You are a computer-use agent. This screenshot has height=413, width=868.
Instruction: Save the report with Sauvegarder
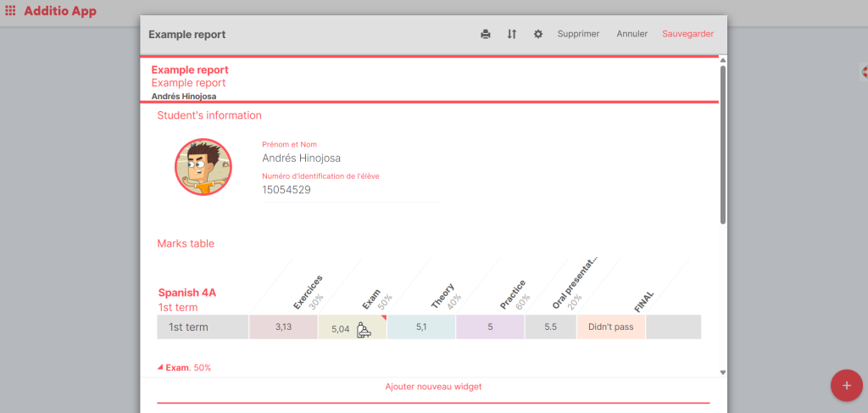click(x=687, y=34)
